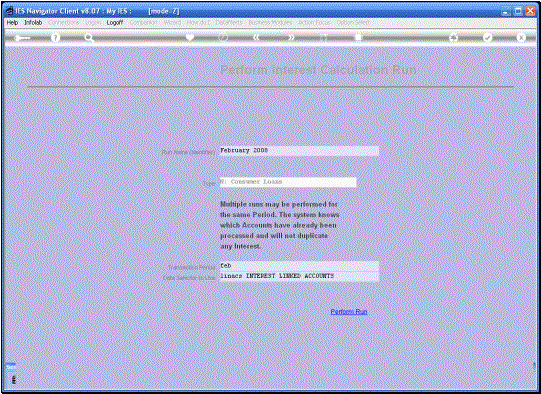Go forward with the double right arrow
541x394 pixels.
(291, 37)
